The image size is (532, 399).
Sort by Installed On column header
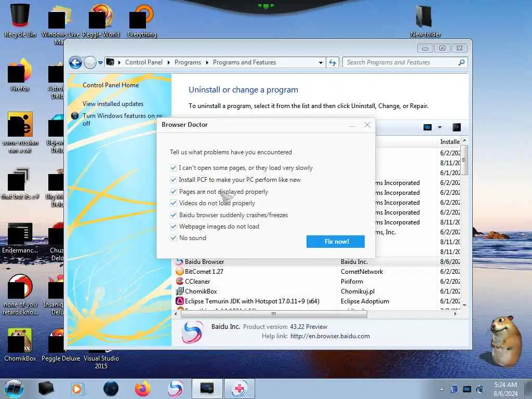pyautogui.click(x=450, y=141)
